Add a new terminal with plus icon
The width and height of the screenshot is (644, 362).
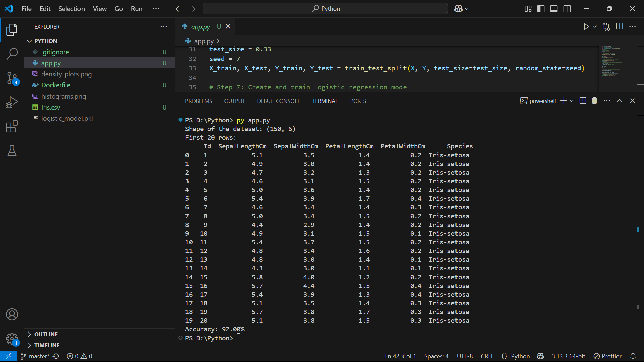[563, 101]
